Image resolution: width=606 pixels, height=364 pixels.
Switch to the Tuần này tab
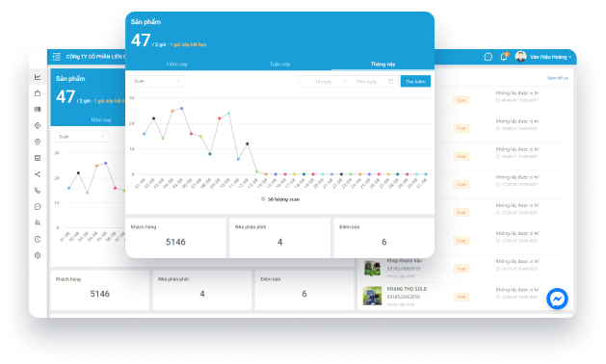[279, 65]
